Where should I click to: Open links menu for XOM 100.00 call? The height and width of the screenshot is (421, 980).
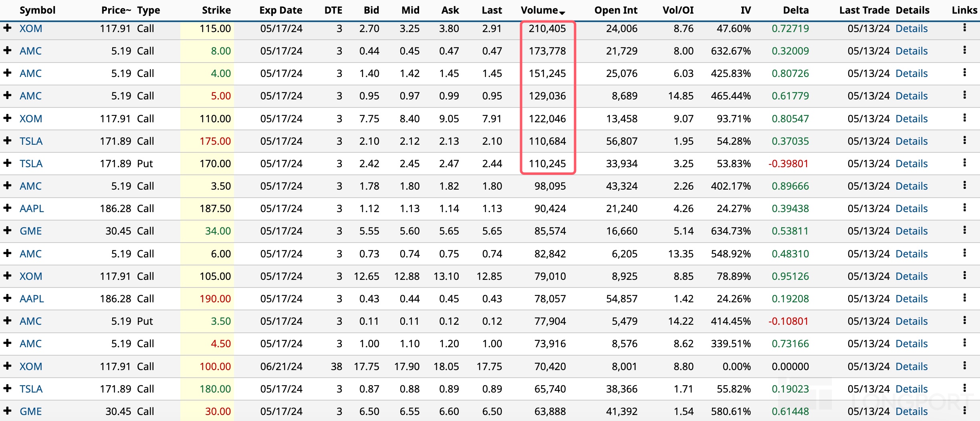[964, 366]
